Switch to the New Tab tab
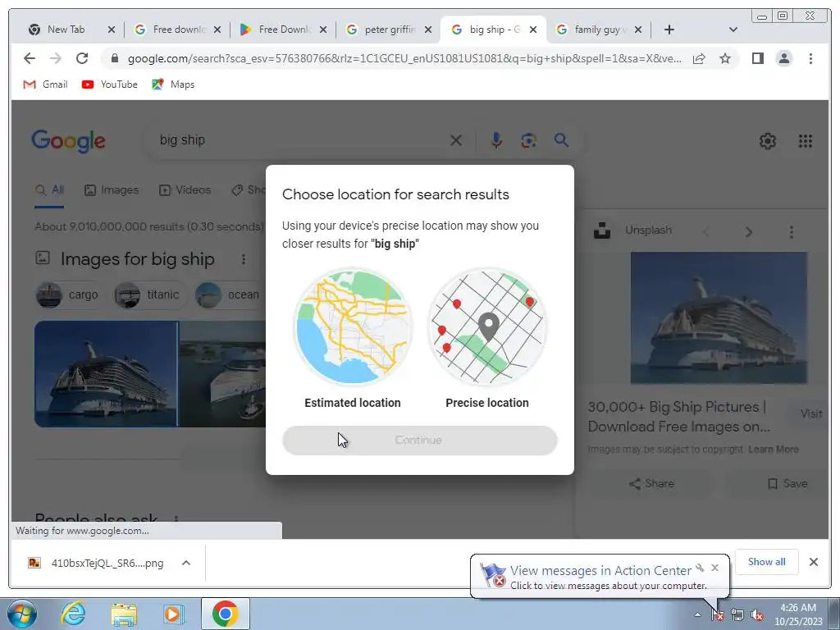Screen dimensions: 840x630 (66, 30)
